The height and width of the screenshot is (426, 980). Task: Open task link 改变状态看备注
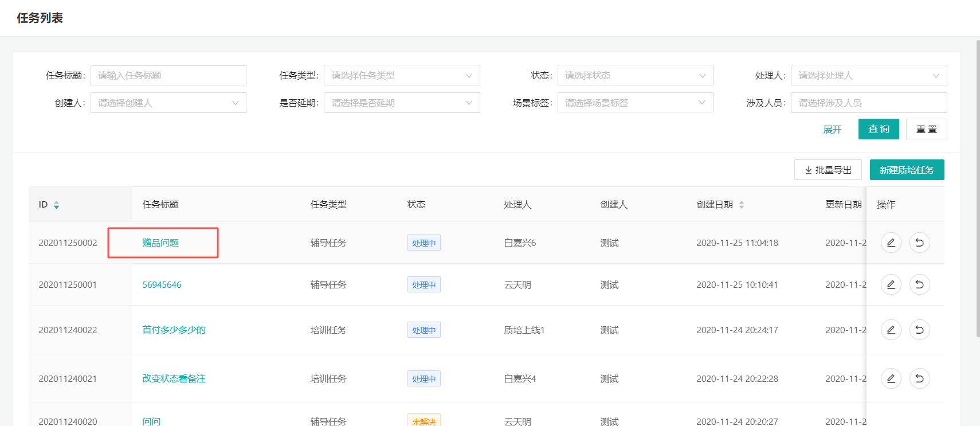174,378
